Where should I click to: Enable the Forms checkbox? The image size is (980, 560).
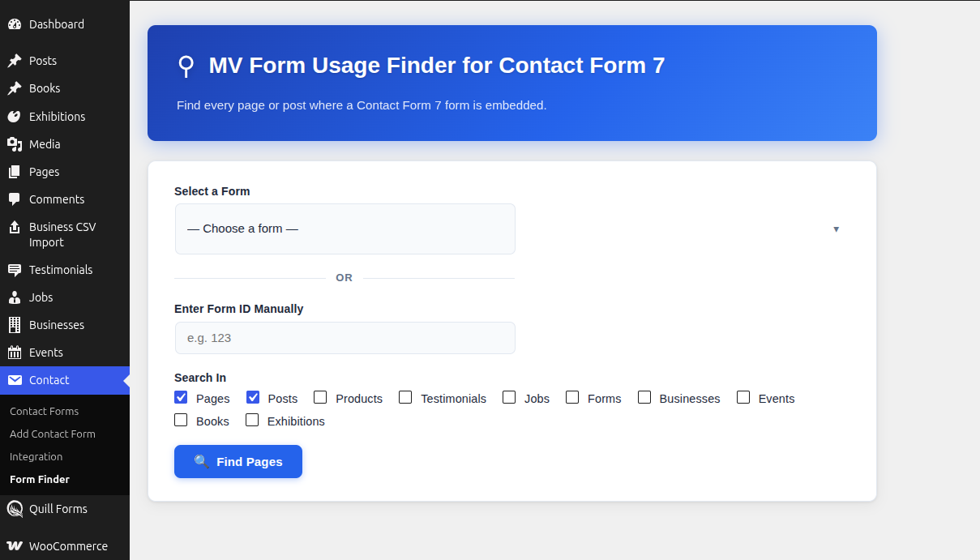click(x=572, y=397)
